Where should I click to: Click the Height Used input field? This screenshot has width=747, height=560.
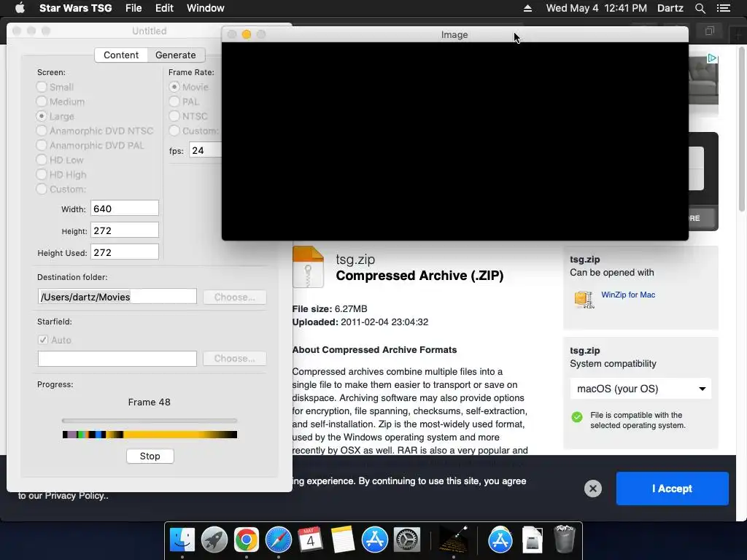(x=125, y=252)
